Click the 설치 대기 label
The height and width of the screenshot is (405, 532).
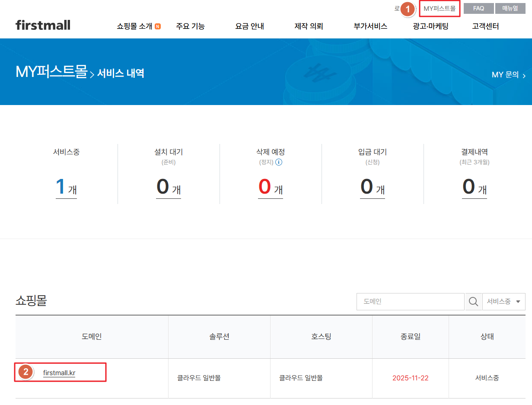(x=169, y=152)
